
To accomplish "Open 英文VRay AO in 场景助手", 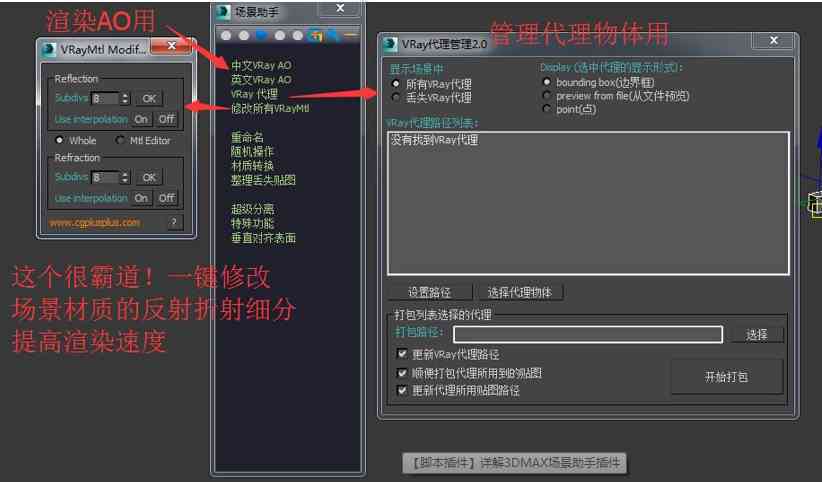I will [x=261, y=80].
